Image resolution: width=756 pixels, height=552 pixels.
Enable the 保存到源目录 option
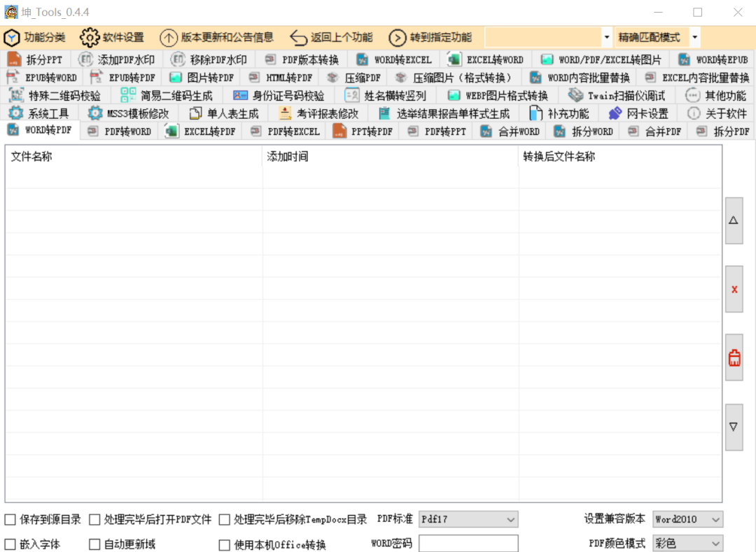coord(10,519)
